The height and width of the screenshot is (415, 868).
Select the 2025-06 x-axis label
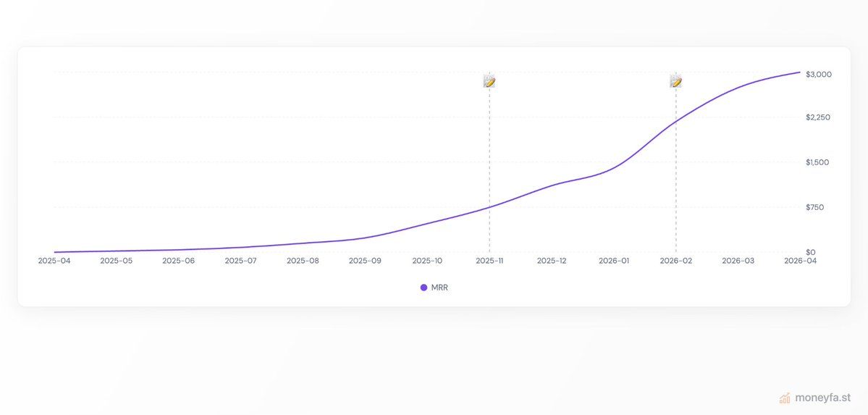[178, 261]
